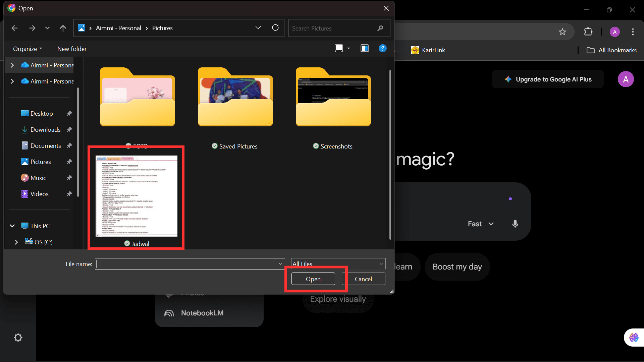Select the Jadwal image thumbnail
Screen dimensions: 644x362
coord(137,196)
